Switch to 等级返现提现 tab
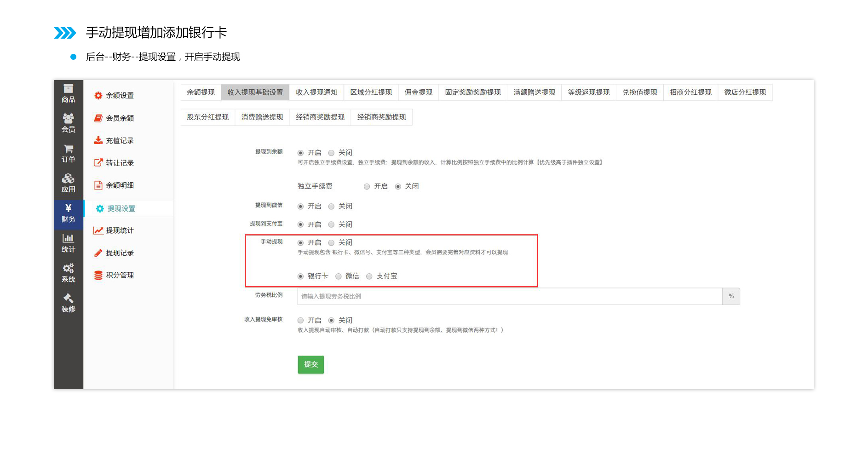The height and width of the screenshot is (455, 868). coord(589,92)
